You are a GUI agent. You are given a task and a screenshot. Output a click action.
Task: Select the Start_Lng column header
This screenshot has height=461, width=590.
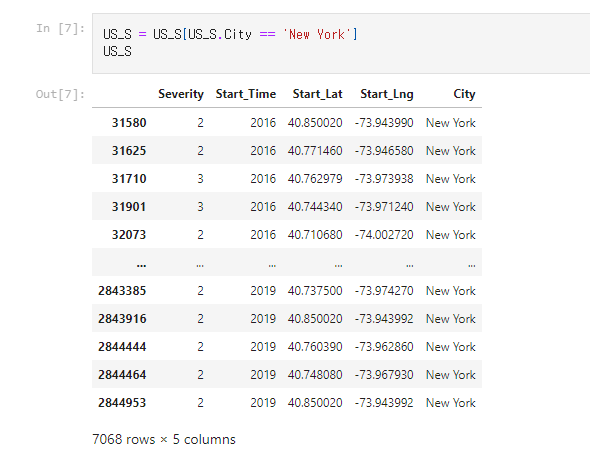(x=387, y=94)
